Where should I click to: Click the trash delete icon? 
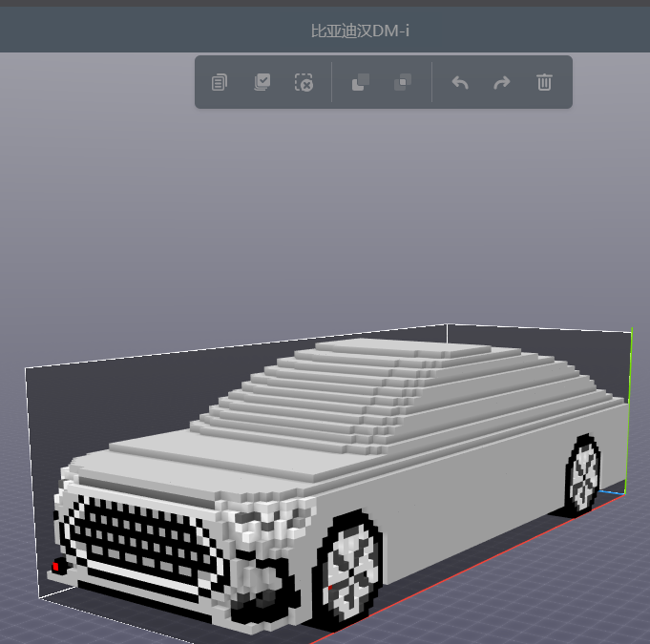click(544, 82)
